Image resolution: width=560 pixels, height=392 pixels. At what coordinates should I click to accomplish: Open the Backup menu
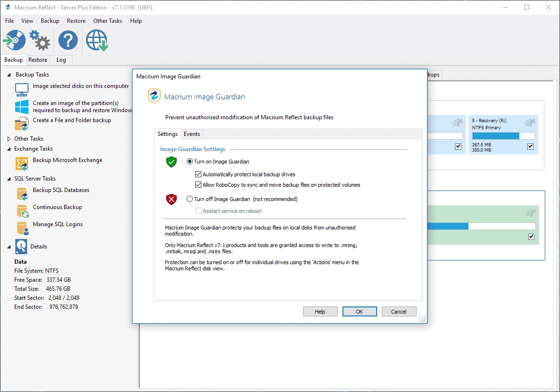(50, 21)
